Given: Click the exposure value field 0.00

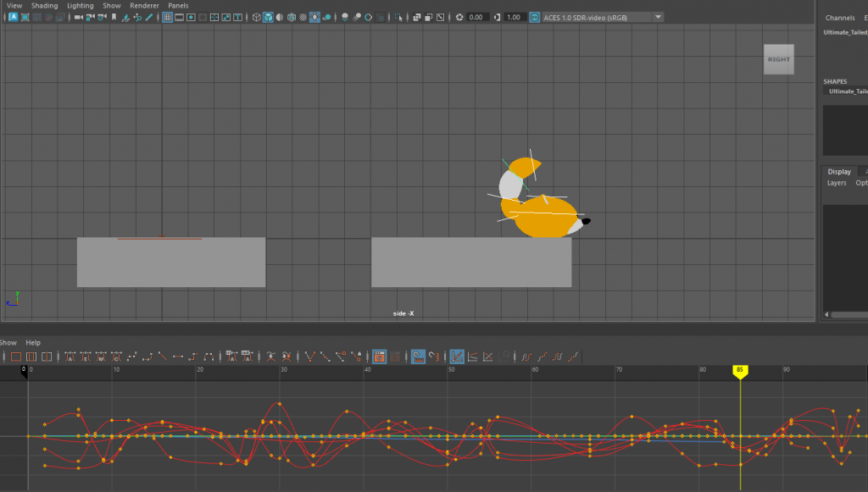Looking at the screenshot, I should [x=476, y=17].
